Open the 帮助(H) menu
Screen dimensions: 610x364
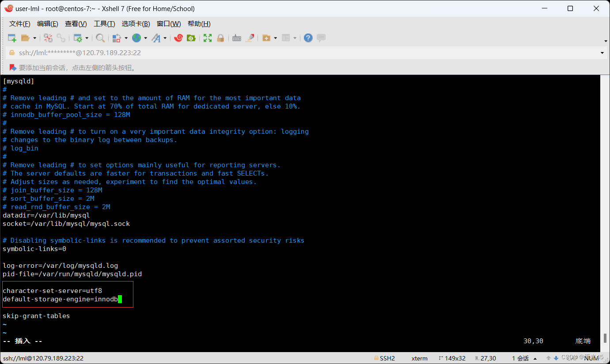pyautogui.click(x=199, y=24)
